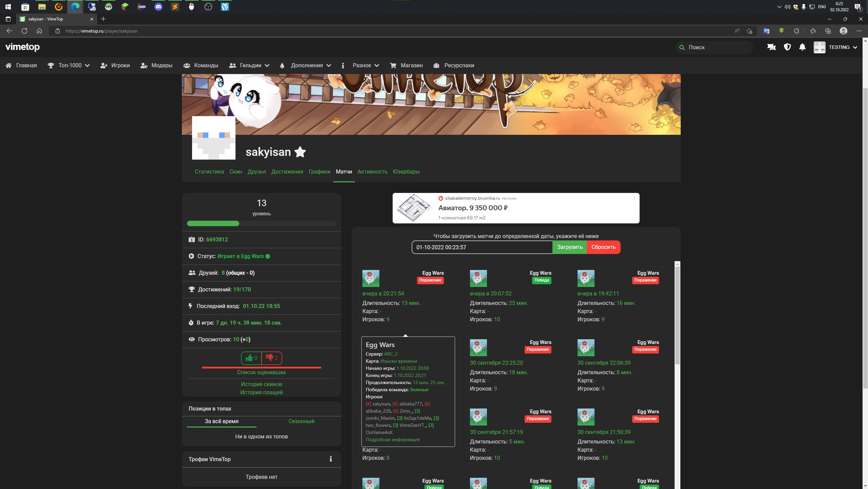The width and height of the screenshot is (868, 489).
Task: Click the shield icon in header
Action: (x=787, y=47)
